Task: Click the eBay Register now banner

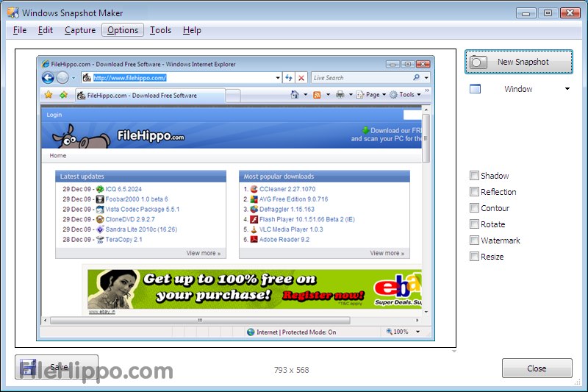Action: pos(254,289)
